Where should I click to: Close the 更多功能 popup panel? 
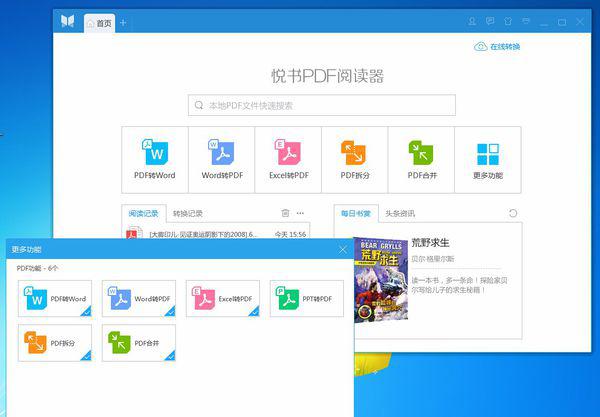pyautogui.click(x=343, y=249)
